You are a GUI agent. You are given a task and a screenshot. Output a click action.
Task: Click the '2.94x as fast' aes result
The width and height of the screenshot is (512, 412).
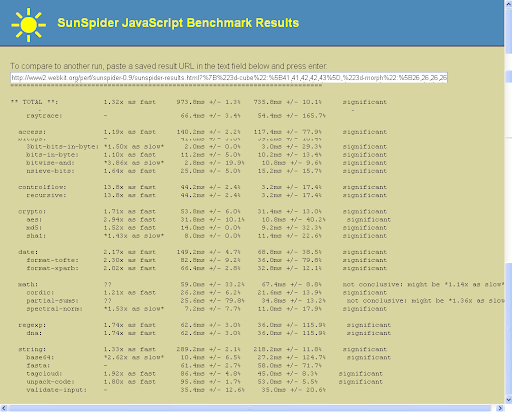tap(129, 220)
